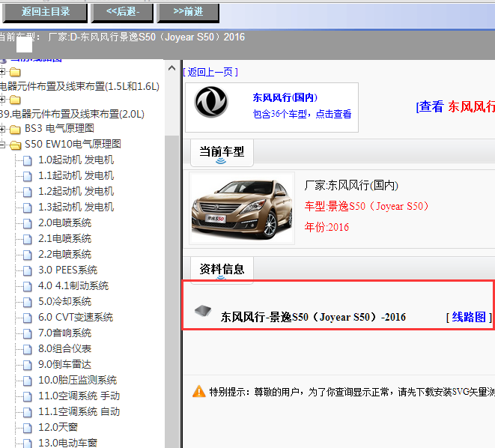Image resolution: width=495 pixels, height=448 pixels.
Task: Click the BS3 电气原理图 folder icon
Action: click(15, 129)
